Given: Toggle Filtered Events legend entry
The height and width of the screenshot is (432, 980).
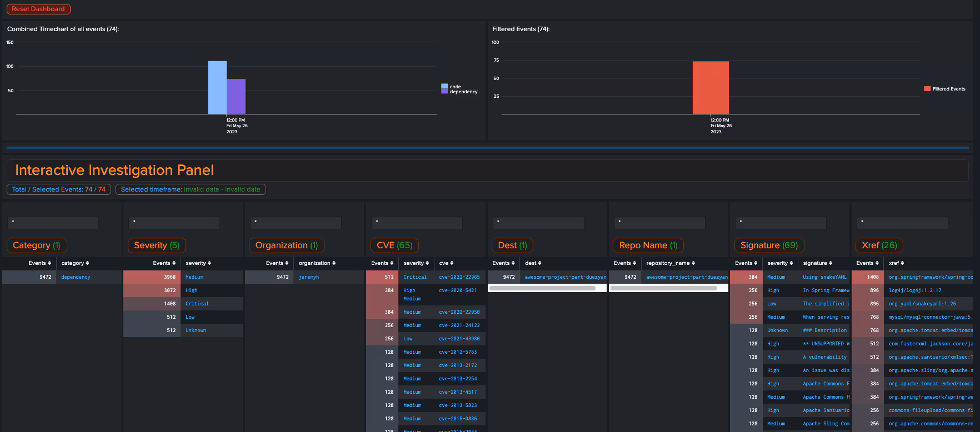Looking at the screenshot, I should click(948, 89).
